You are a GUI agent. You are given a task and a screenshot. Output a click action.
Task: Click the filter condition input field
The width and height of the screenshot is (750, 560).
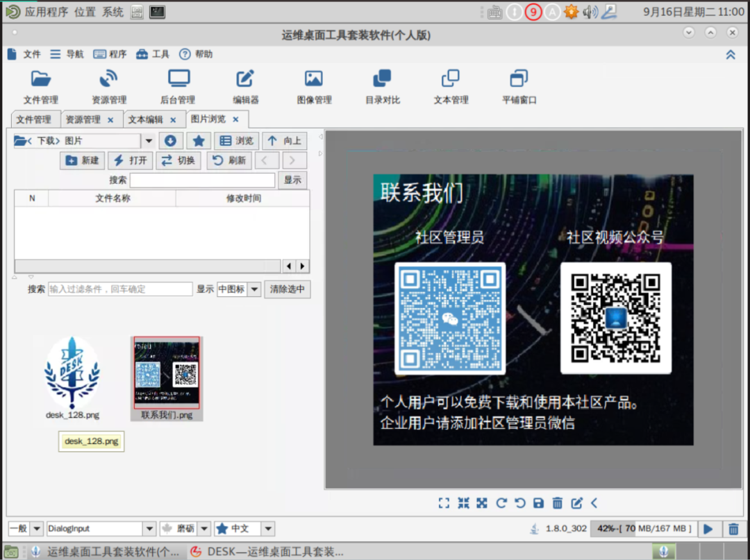[120, 289]
